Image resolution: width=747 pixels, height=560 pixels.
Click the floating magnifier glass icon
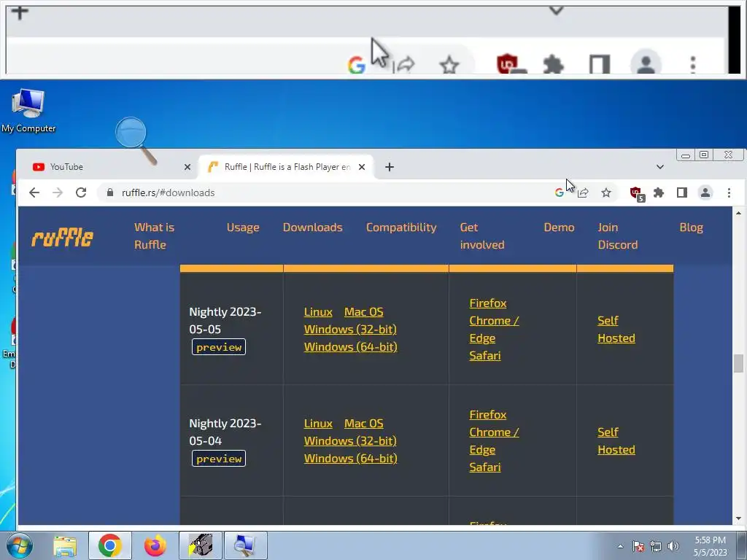coord(135,140)
